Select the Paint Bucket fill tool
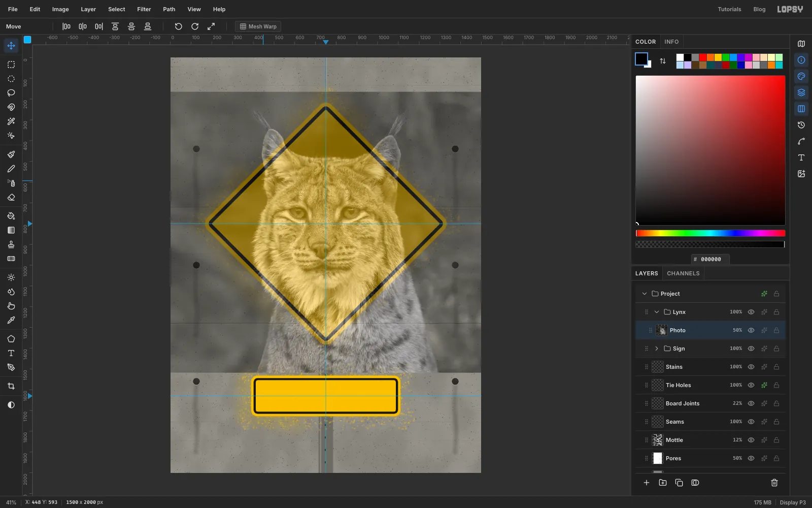The height and width of the screenshot is (508, 812). [11, 216]
